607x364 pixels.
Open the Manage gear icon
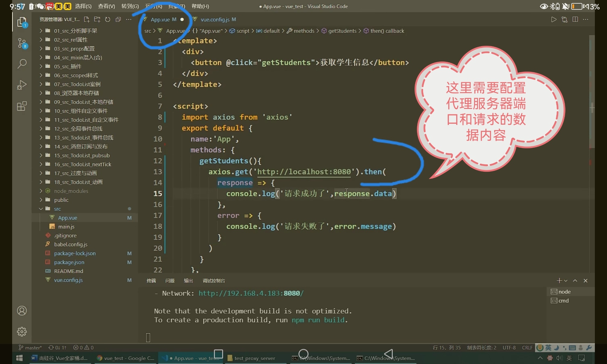[22, 332]
